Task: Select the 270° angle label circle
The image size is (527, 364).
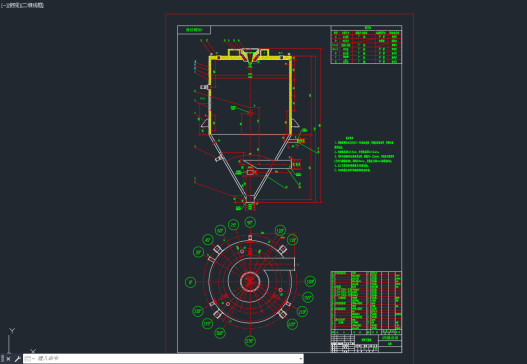Action: point(250,341)
